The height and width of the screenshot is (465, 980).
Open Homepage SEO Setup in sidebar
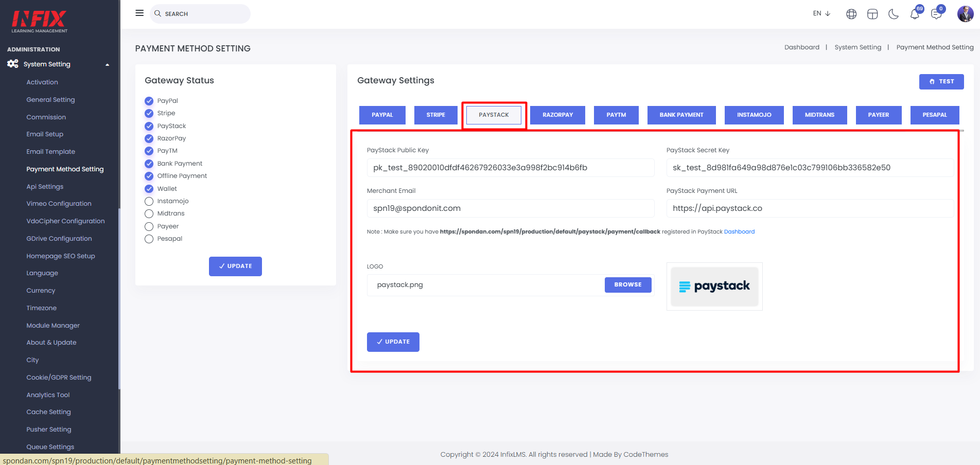click(x=61, y=256)
